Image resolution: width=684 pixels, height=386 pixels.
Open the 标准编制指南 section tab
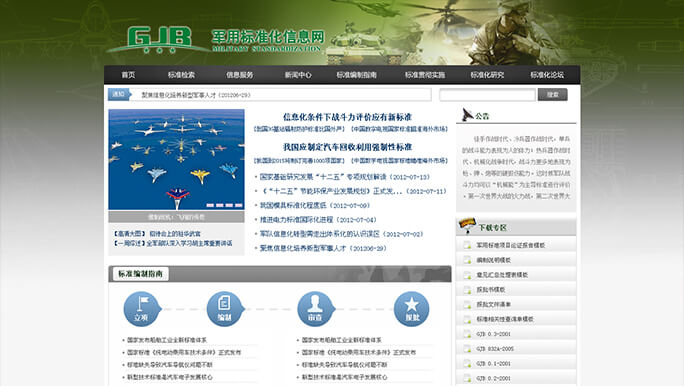pyautogui.click(x=140, y=274)
